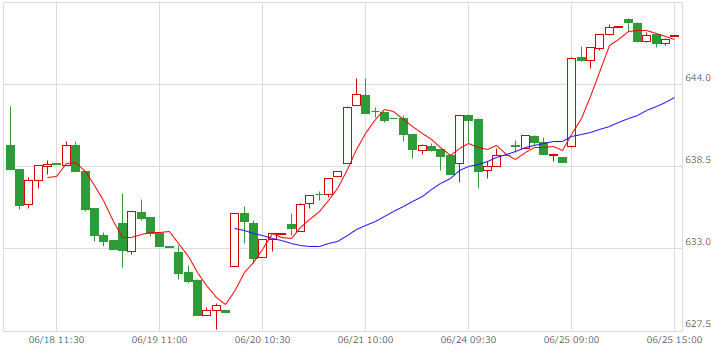This screenshot has width=723, height=363.
Task: Select the 627.5 price axis label
Action: pos(698,324)
